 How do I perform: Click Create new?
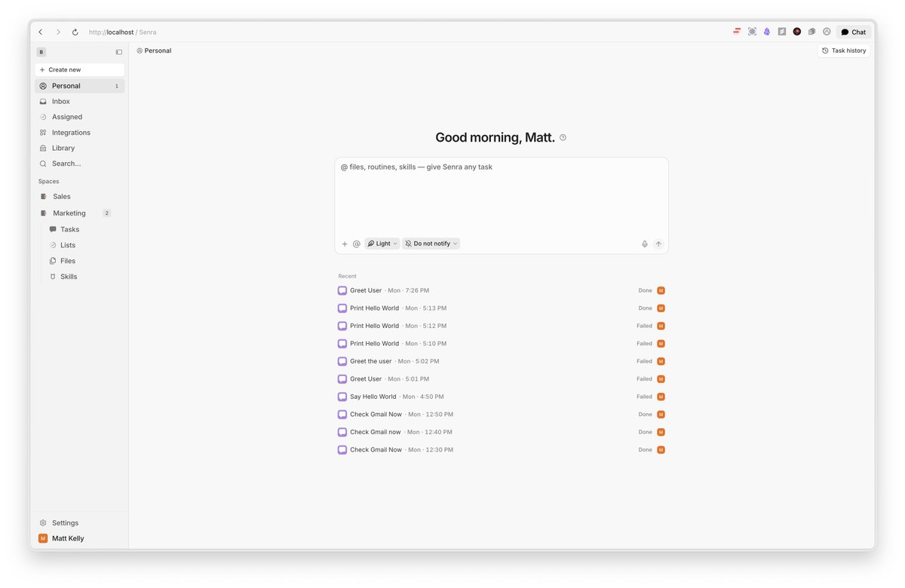pyautogui.click(x=79, y=69)
